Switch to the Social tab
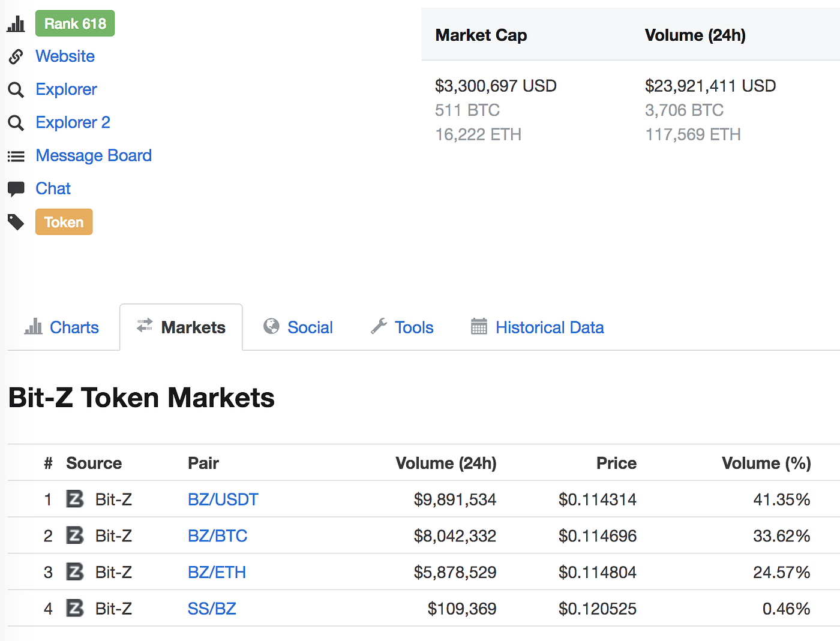The width and height of the screenshot is (840, 641). click(298, 327)
